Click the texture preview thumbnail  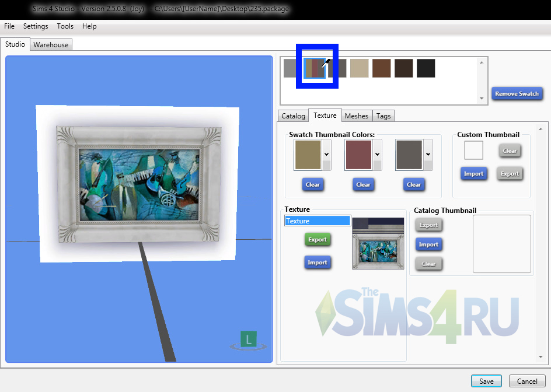click(x=378, y=243)
